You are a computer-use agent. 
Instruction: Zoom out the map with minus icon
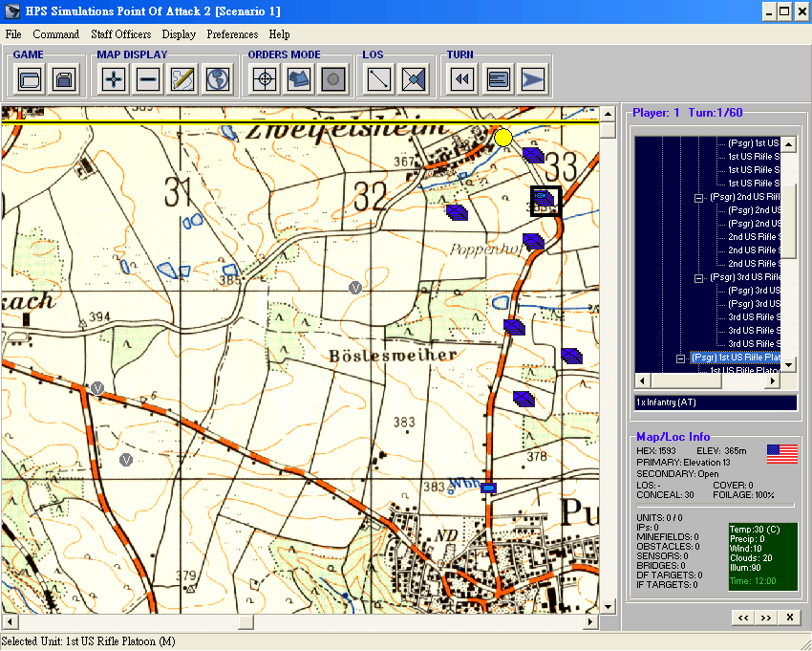[x=148, y=79]
